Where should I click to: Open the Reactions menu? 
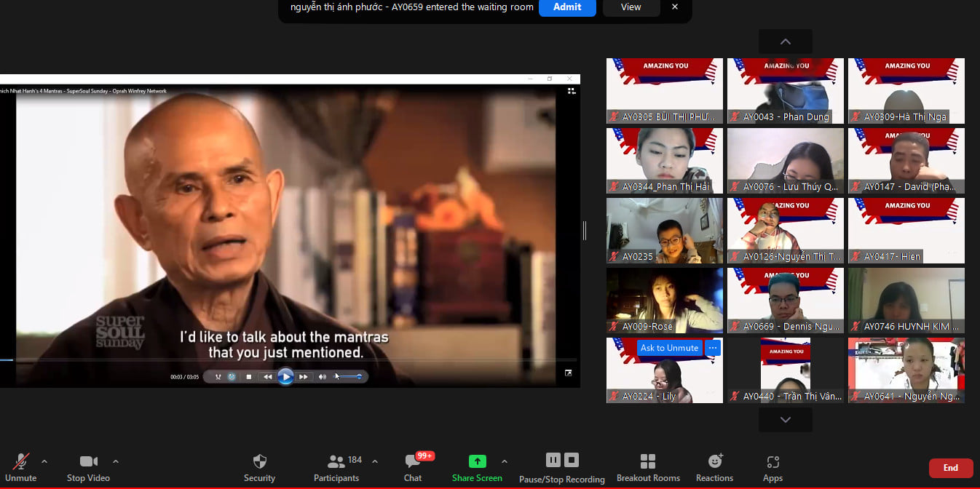(x=714, y=467)
